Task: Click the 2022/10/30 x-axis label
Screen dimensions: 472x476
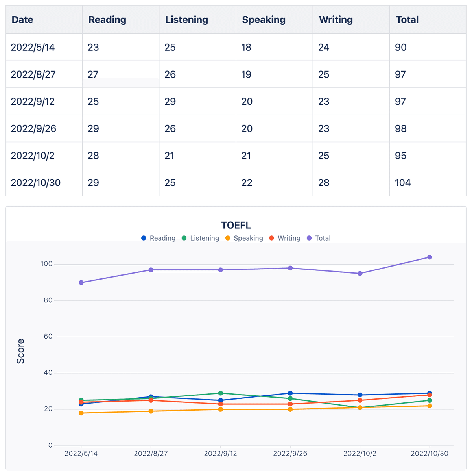Action: [430, 453]
